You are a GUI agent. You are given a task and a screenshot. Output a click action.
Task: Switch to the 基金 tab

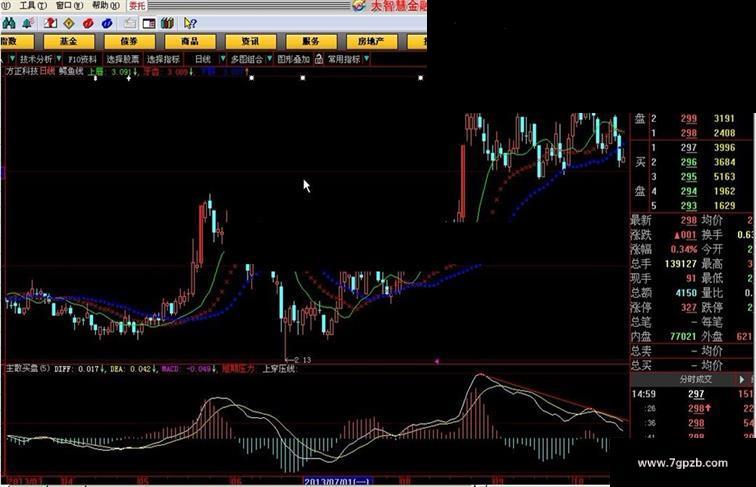click(x=68, y=41)
